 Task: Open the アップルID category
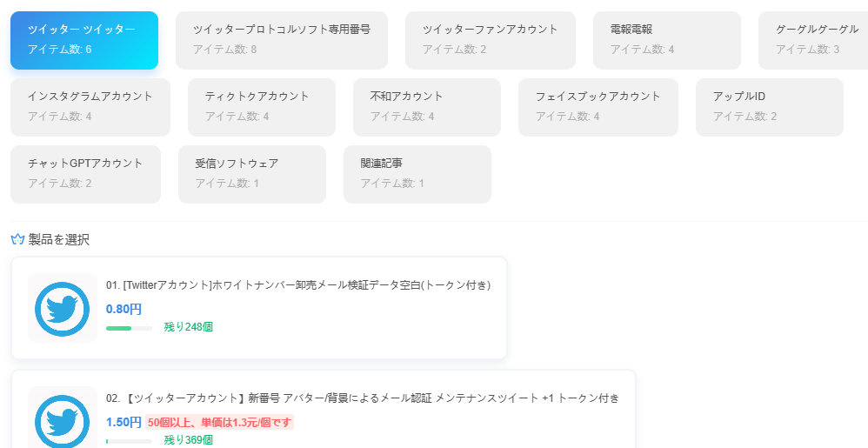[x=770, y=107]
